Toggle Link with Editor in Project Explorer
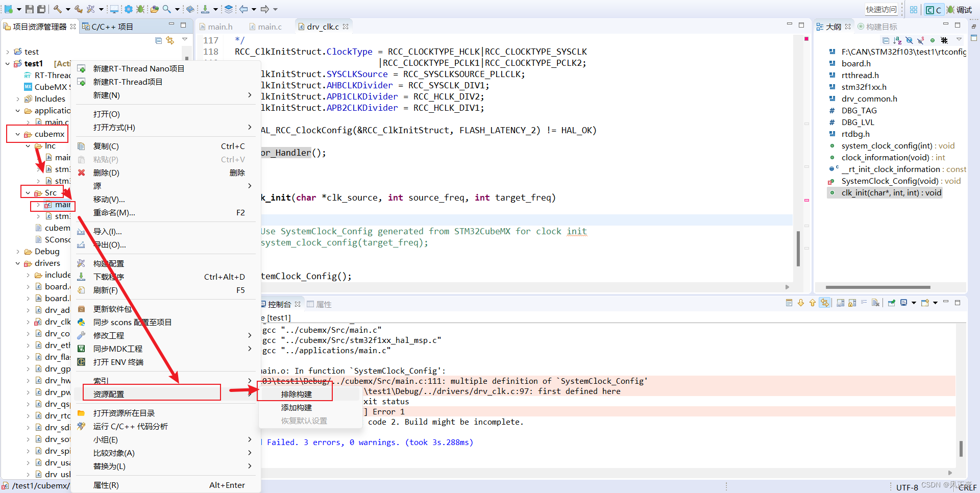 (x=170, y=40)
